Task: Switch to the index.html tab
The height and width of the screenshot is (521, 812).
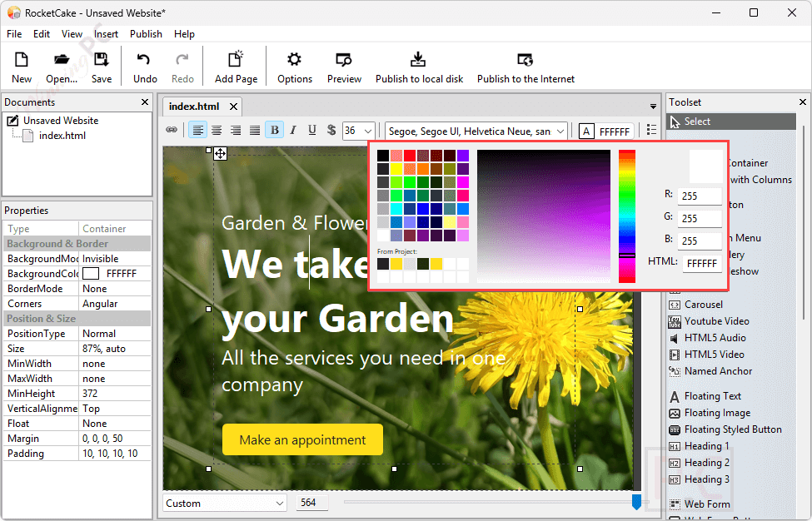Action: [193, 106]
